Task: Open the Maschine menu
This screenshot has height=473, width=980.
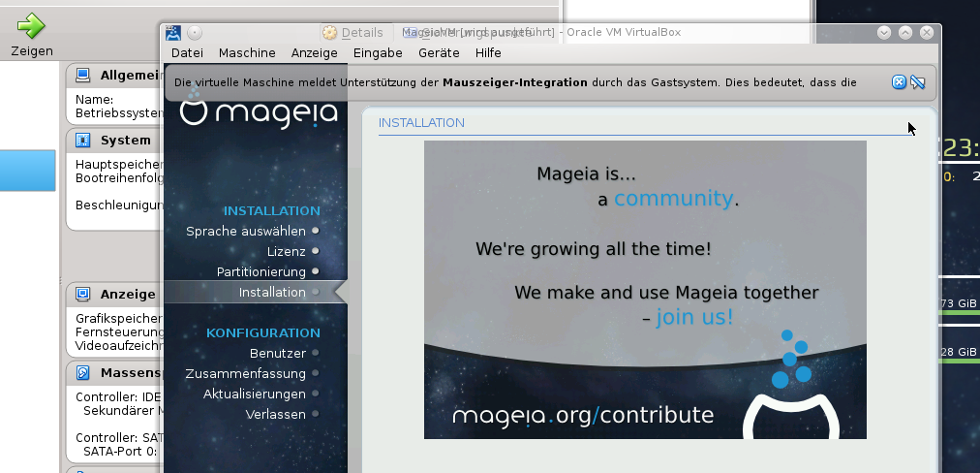Action: click(247, 53)
